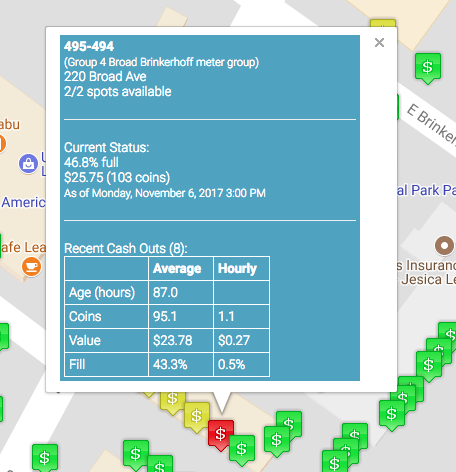Click the $0.27 hourly value cell
This screenshot has height=472, width=456.
point(241,341)
